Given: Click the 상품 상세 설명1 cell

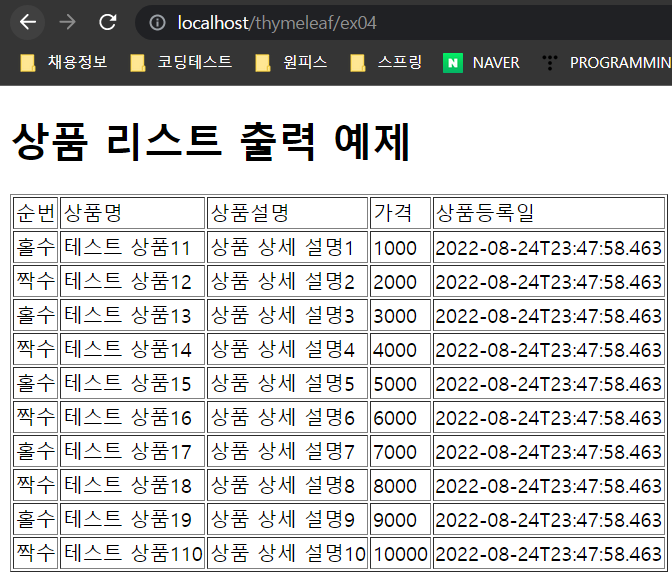Looking at the screenshot, I should (x=288, y=247).
